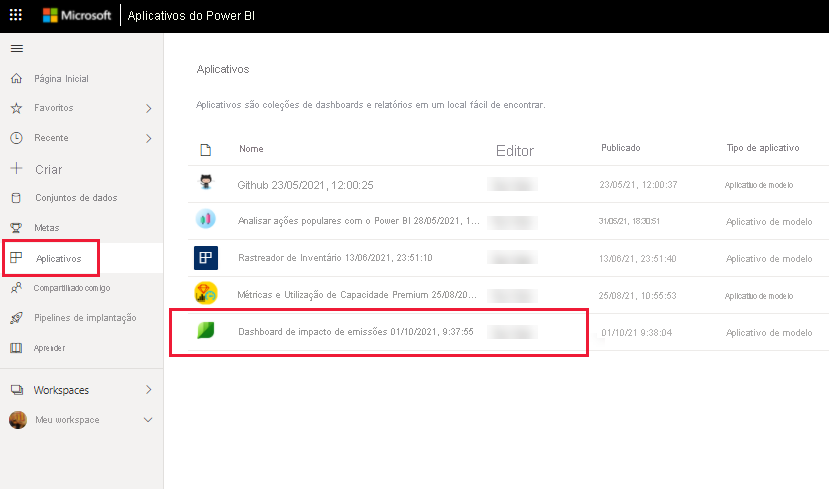The height and width of the screenshot is (489, 829).
Task: Click published date 13/06/21, 23:51:40
Action: pos(637,259)
